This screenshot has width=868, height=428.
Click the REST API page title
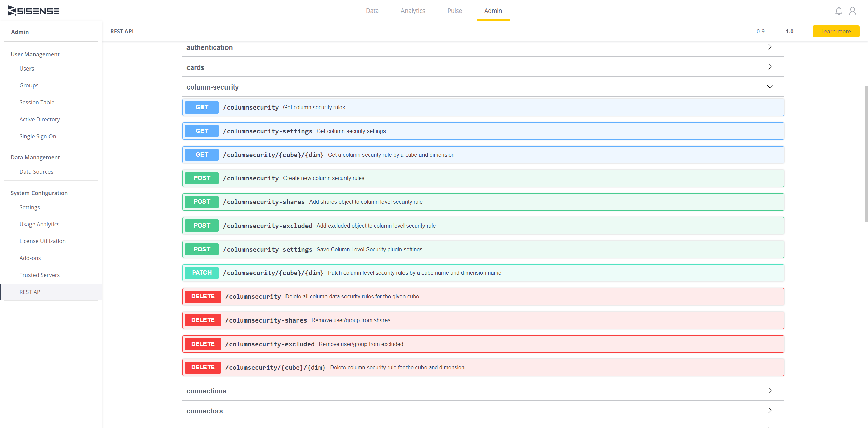pyautogui.click(x=122, y=31)
